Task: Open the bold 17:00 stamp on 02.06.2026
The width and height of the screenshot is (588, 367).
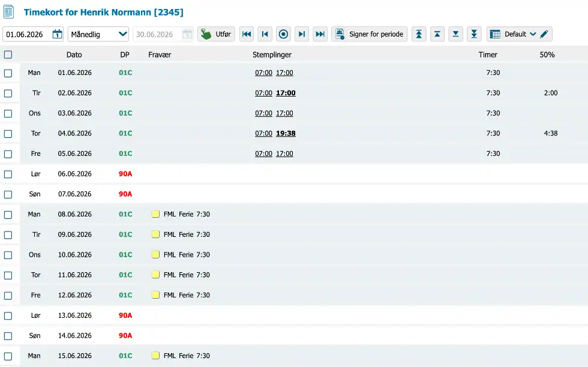Action: tap(286, 93)
